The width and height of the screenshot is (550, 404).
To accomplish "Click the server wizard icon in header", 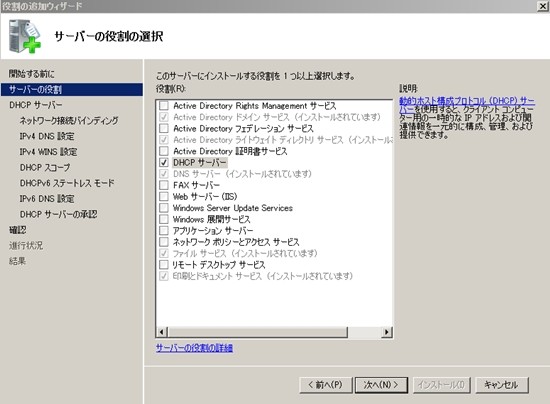I will coord(25,36).
